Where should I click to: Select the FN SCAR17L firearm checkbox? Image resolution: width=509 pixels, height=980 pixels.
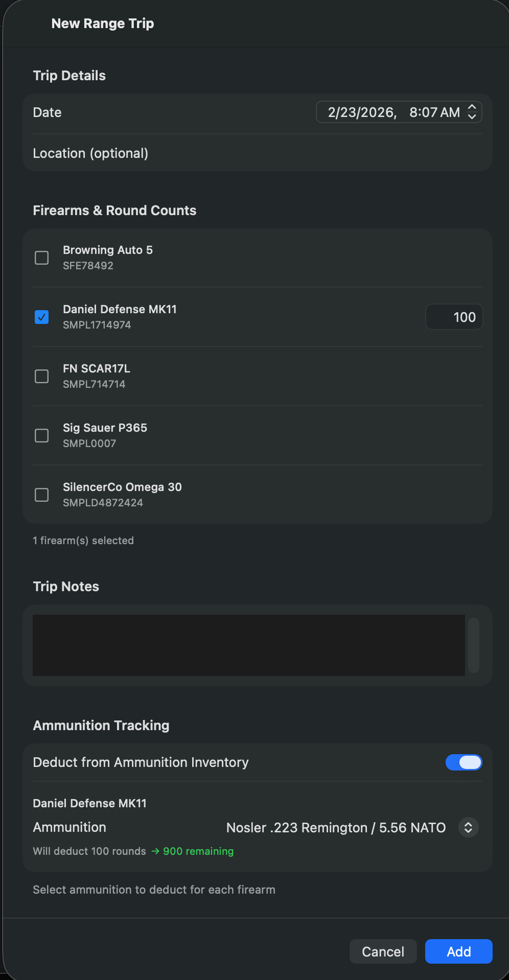tap(42, 376)
